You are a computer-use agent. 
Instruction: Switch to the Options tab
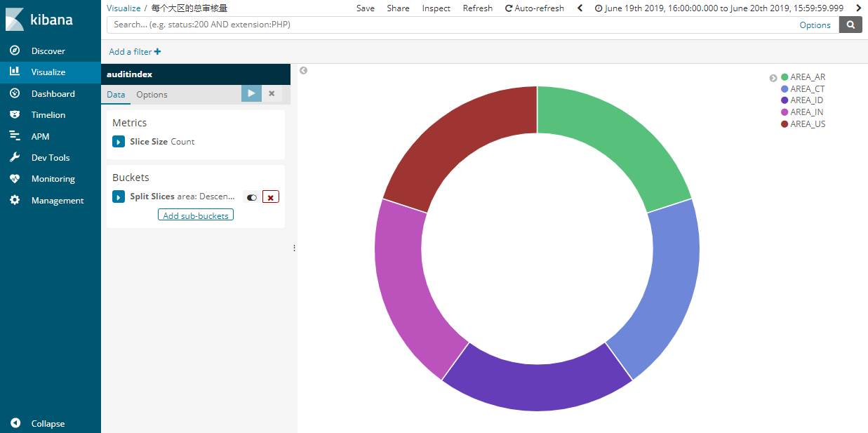(152, 95)
